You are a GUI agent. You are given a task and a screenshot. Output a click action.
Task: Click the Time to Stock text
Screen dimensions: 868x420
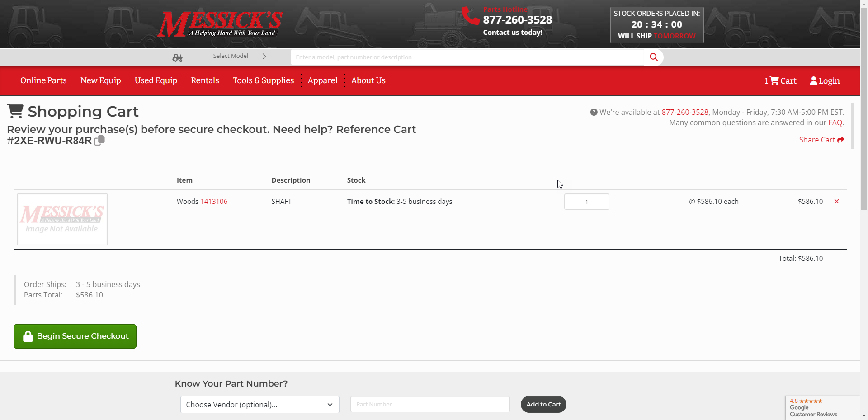coord(400,202)
